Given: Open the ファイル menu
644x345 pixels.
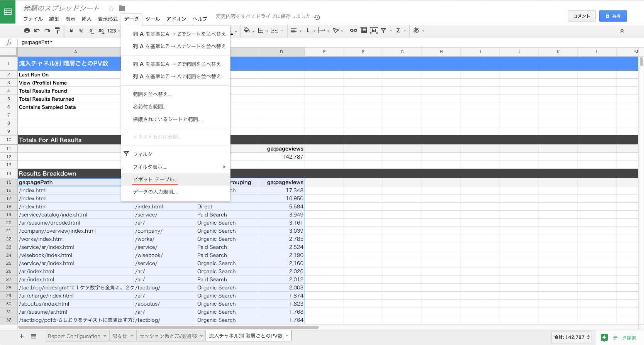Looking at the screenshot, I should [33, 19].
